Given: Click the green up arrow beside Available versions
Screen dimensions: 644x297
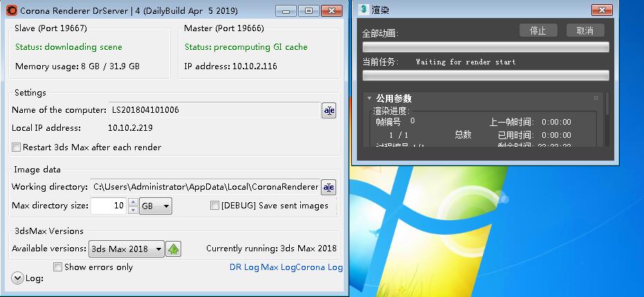Looking at the screenshot, I should (x=174, y=249).
